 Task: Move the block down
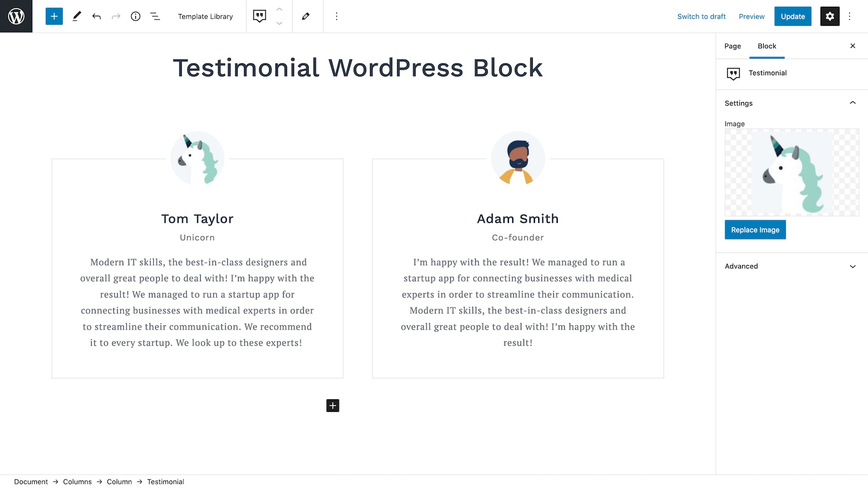279,23
